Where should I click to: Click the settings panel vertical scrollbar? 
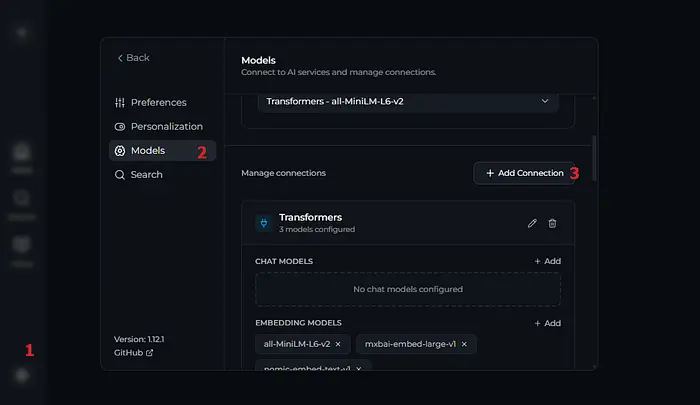[x=593, y=157]
